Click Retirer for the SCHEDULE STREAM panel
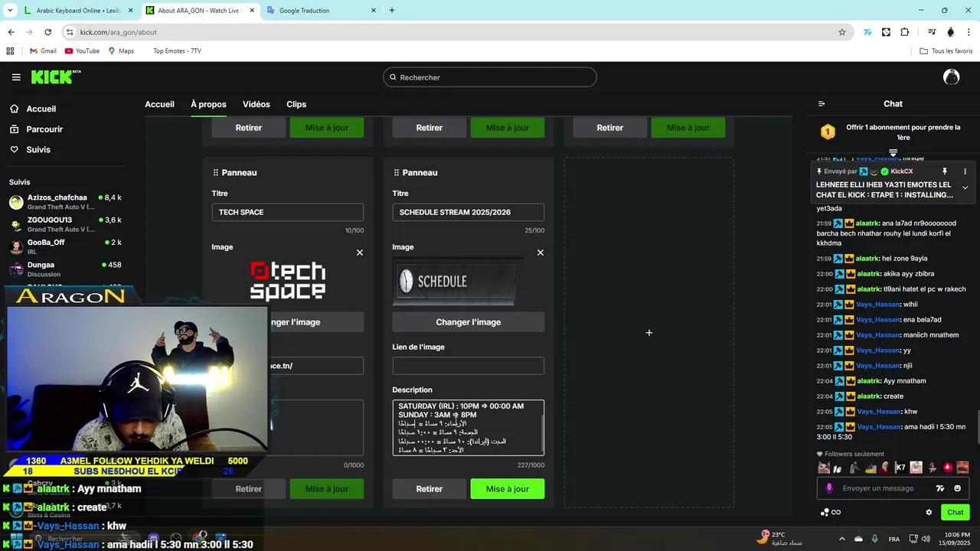The image size is (980, 551). tap(430, 489)
